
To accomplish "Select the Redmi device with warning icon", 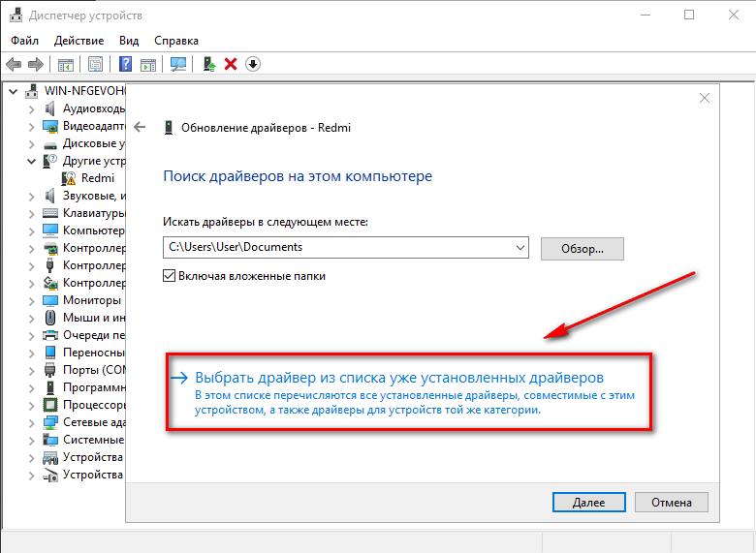I will (x=98, y=178).
